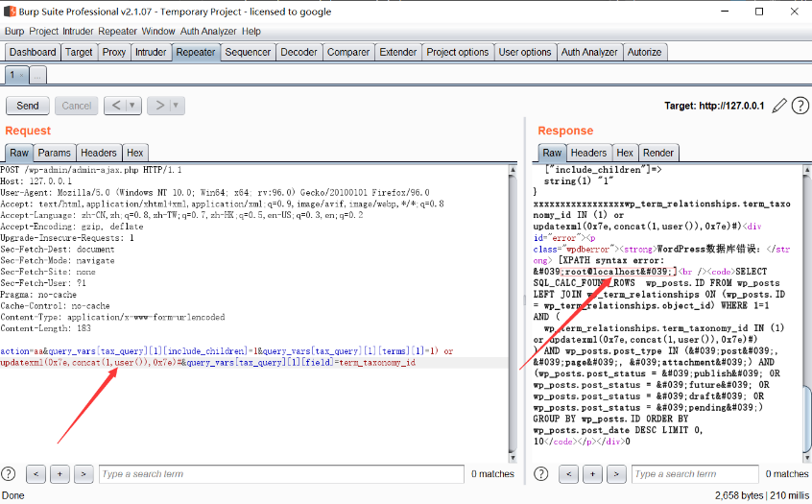Image resolution: width=812 pixels, height=504 pixels.
Task: Click the Content-Length: 183 header line
Action: [45, 328]
